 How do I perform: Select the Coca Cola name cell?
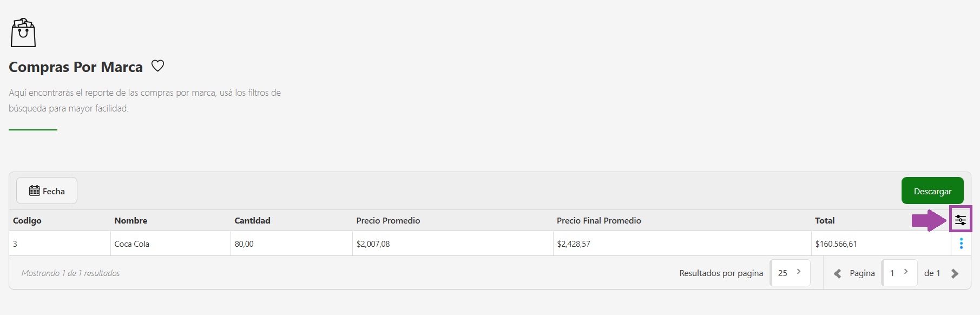click(131, 244)
